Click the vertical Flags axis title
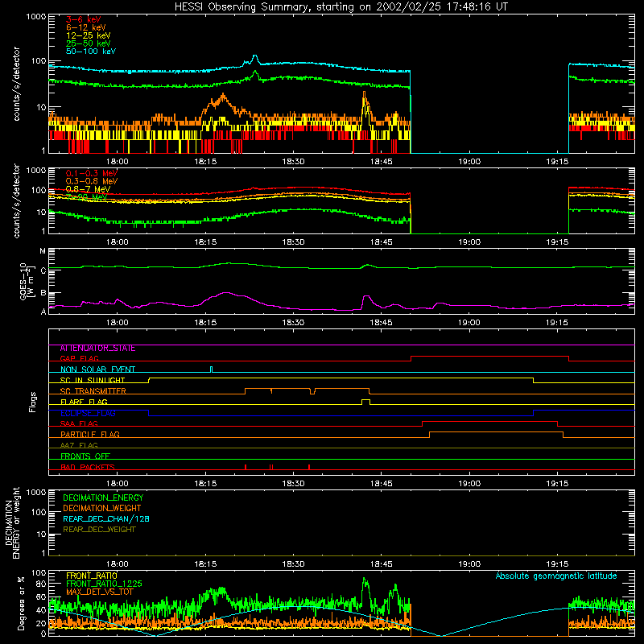 33,402
